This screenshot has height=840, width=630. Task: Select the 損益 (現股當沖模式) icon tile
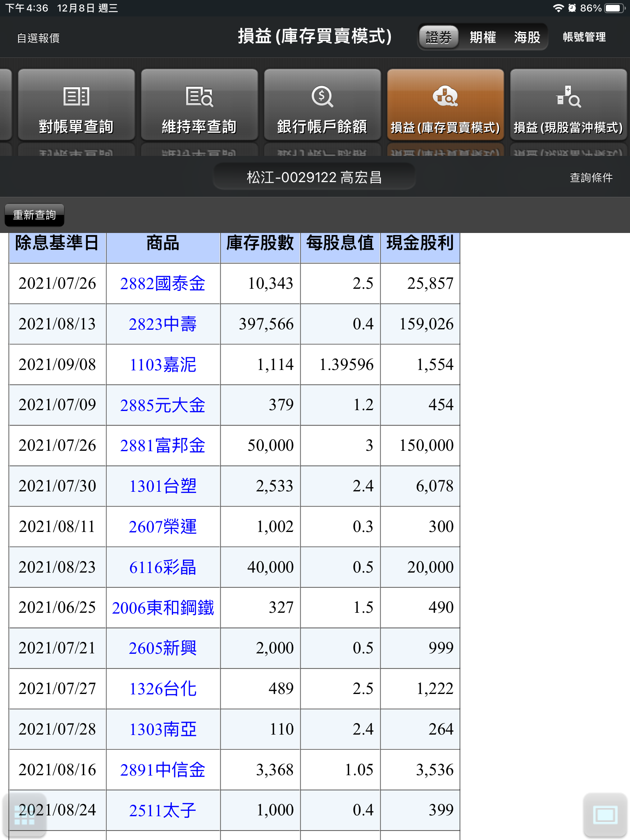click(568, 105)
